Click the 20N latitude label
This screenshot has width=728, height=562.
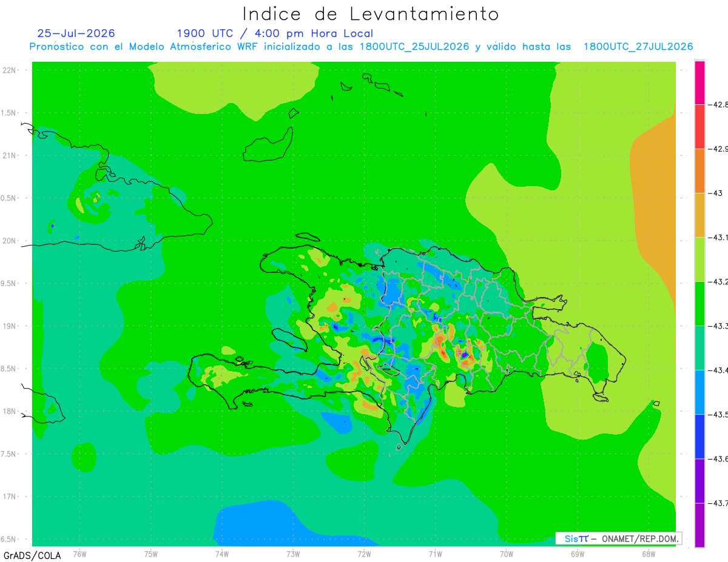pos(10,241)
